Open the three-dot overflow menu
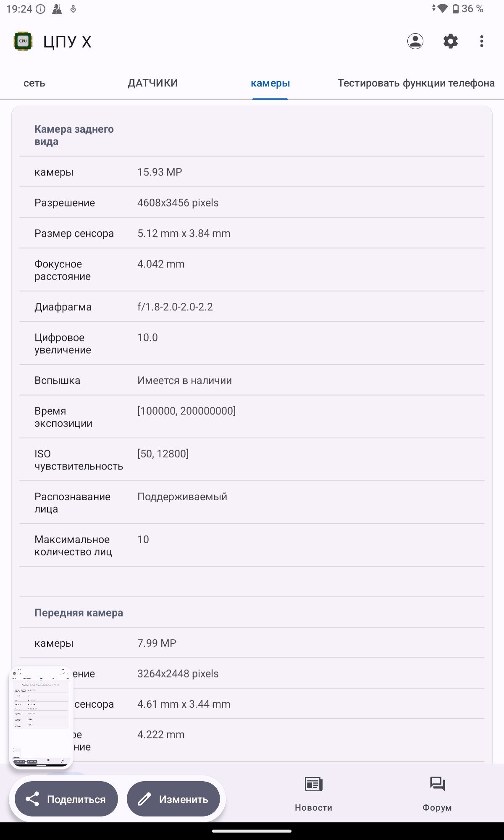 (481, 41)
